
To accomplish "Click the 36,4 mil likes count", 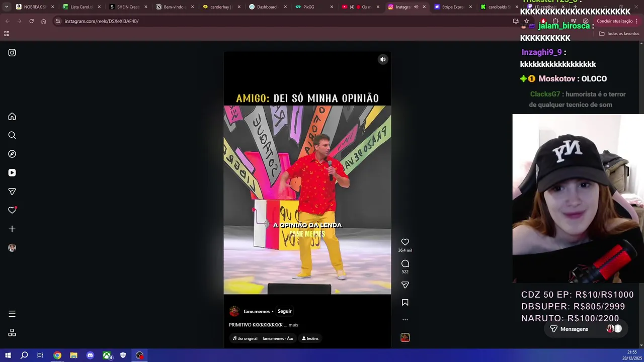I will 405,250.
